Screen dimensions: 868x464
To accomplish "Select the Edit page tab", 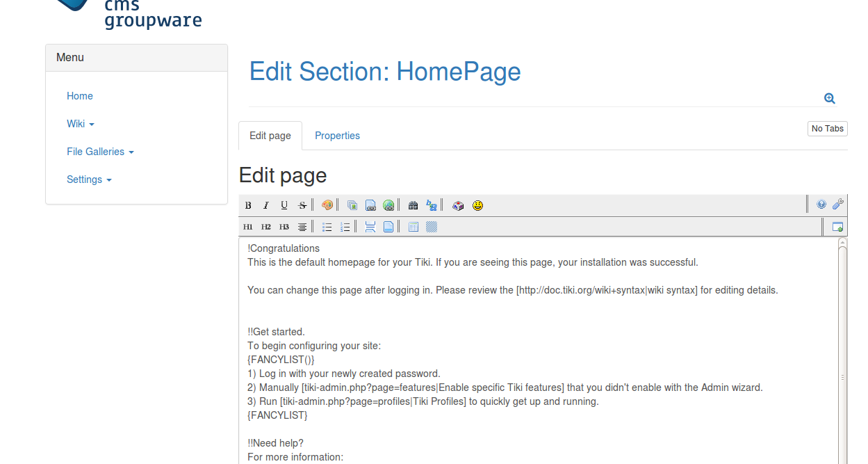I will 270,136.
